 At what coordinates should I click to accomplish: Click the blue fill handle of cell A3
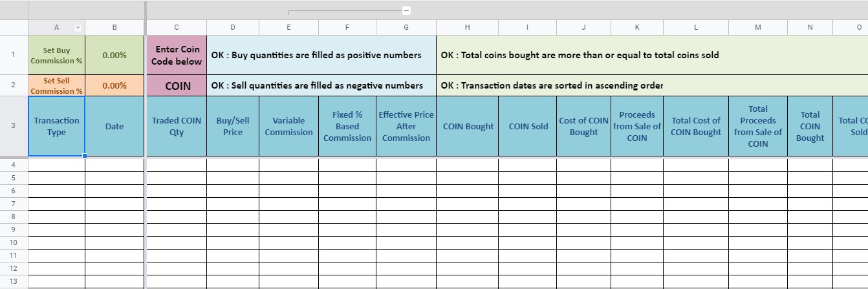point(85,156)
